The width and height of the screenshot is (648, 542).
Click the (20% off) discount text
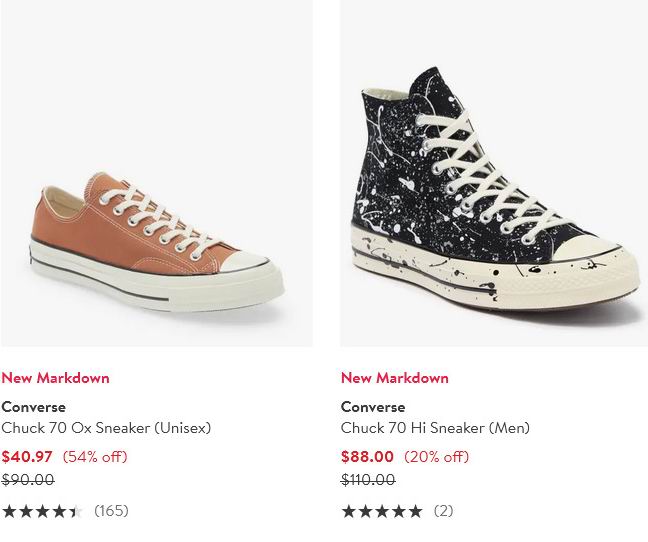click(x=436, y=457)
